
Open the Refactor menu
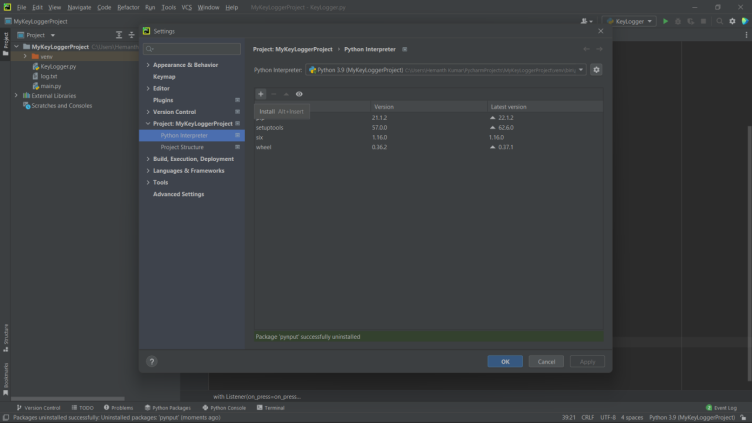pos(128,7)
